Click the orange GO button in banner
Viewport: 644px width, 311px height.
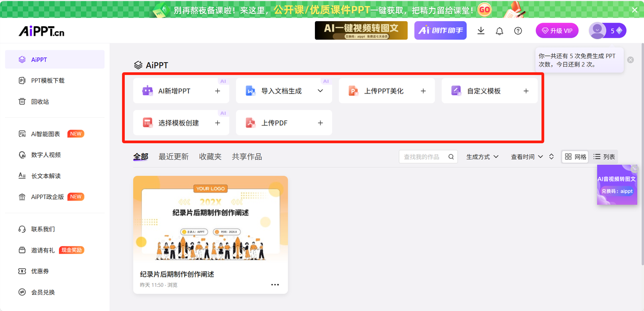click(484, 9)
